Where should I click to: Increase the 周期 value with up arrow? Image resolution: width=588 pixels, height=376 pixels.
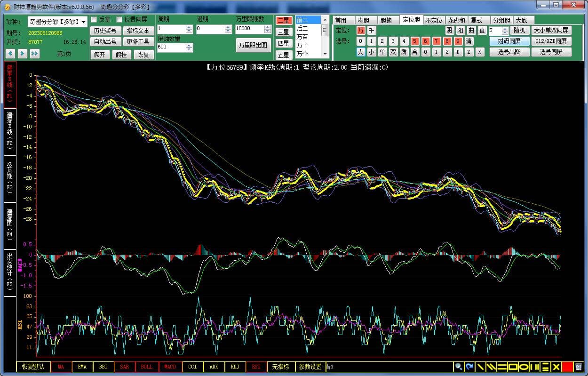189,27
